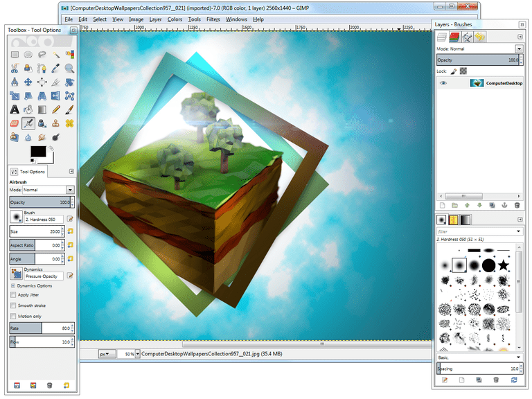Viewport: 532px width, 399px height.
Task: Select the Fuzzy Select wand tool
Action: [56, 55]
